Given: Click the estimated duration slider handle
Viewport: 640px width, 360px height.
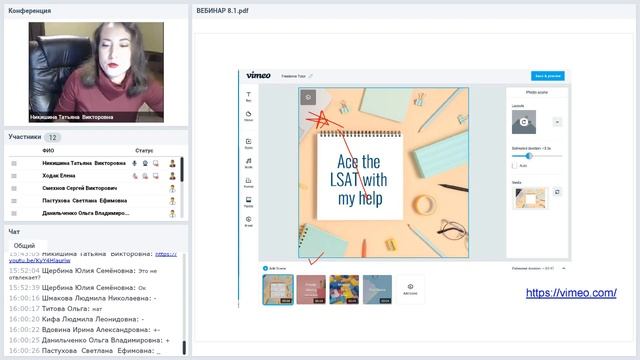Looking at the screenshot, I should [x=529, y=156].
